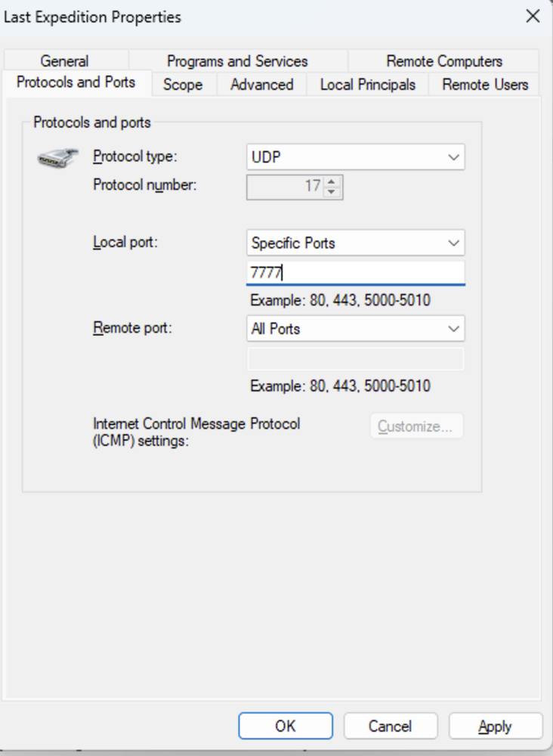The image size is (553, 756).
Task: Click the network connector icon beside Protocol type
Action: click(58, 158)
